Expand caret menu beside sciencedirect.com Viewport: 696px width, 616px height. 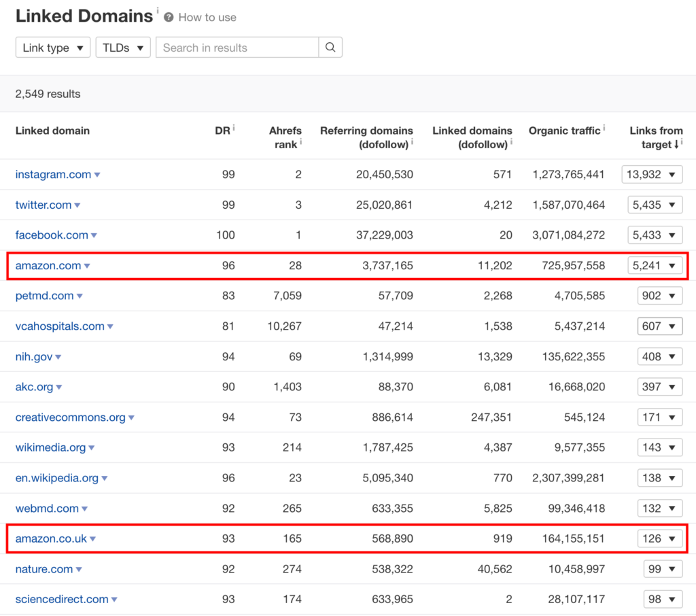pyautogui.click(x=114, y=600)
